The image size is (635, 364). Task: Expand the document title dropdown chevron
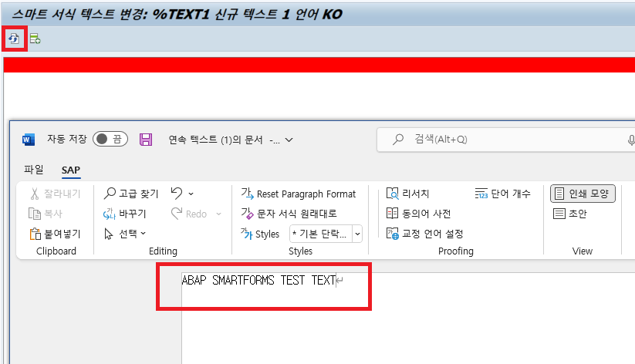click(289, 140)
